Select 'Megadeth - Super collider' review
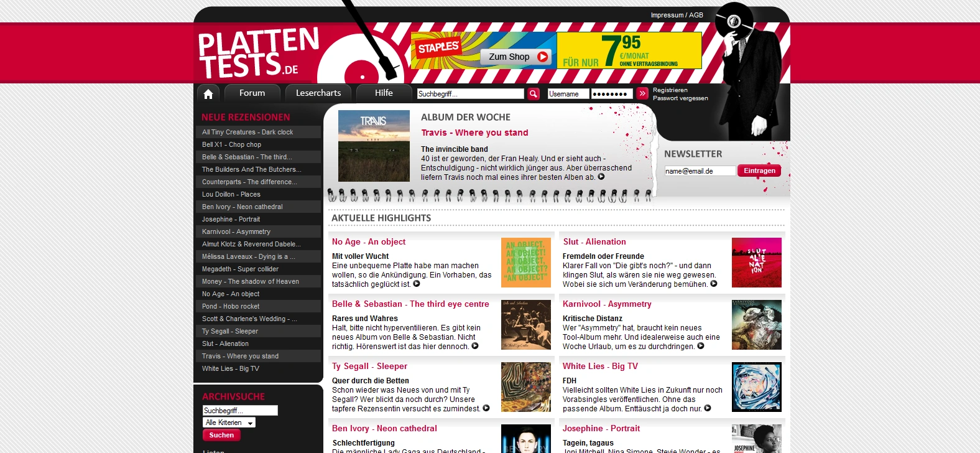 pyautogui.click(x=258, y=269)
